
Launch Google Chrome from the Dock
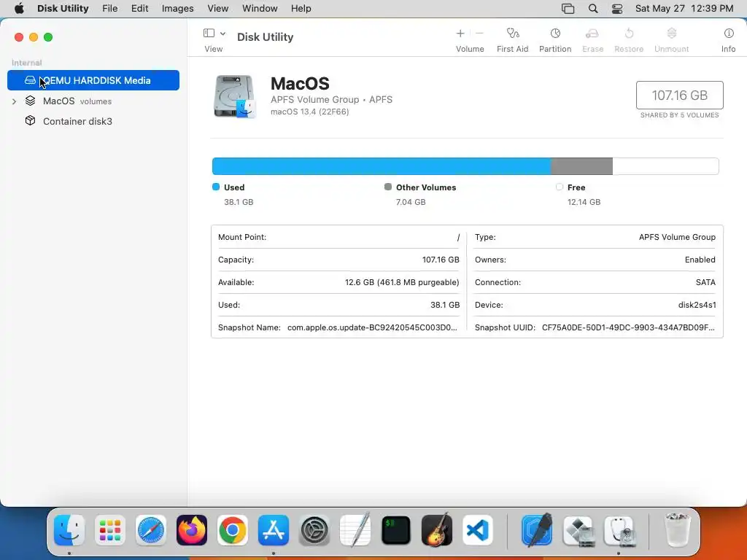click(233, 530)
